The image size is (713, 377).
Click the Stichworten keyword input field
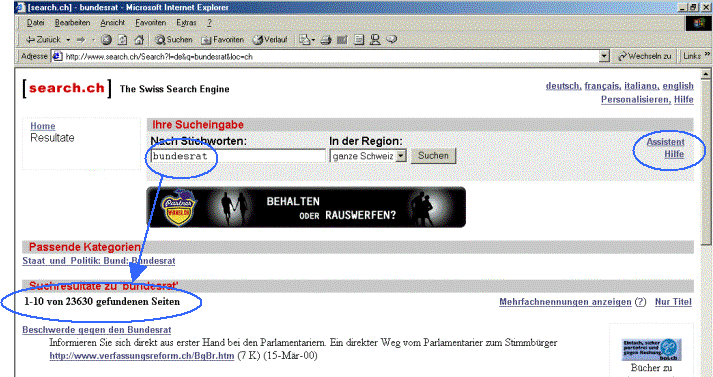[x=238, y=156]
